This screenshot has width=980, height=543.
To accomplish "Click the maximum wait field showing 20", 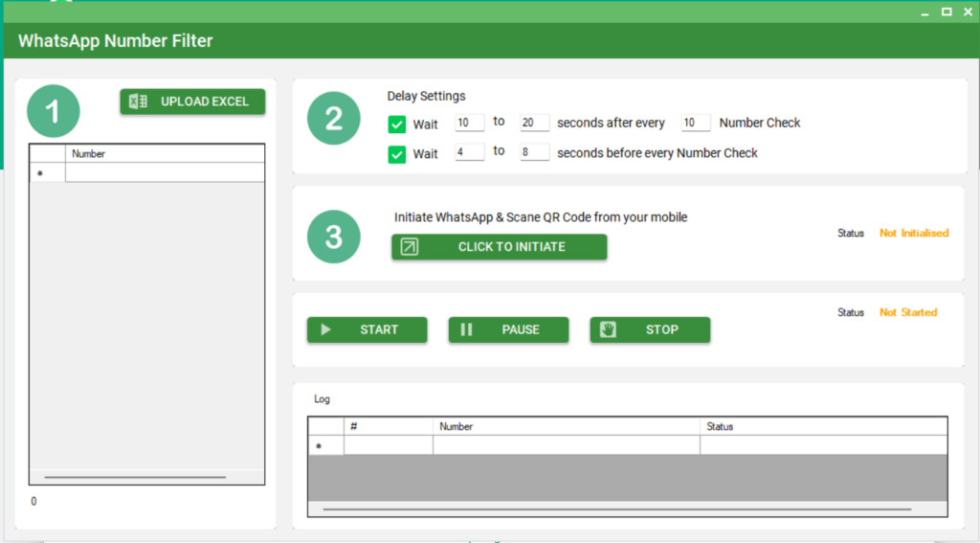I will click(534, 123).
